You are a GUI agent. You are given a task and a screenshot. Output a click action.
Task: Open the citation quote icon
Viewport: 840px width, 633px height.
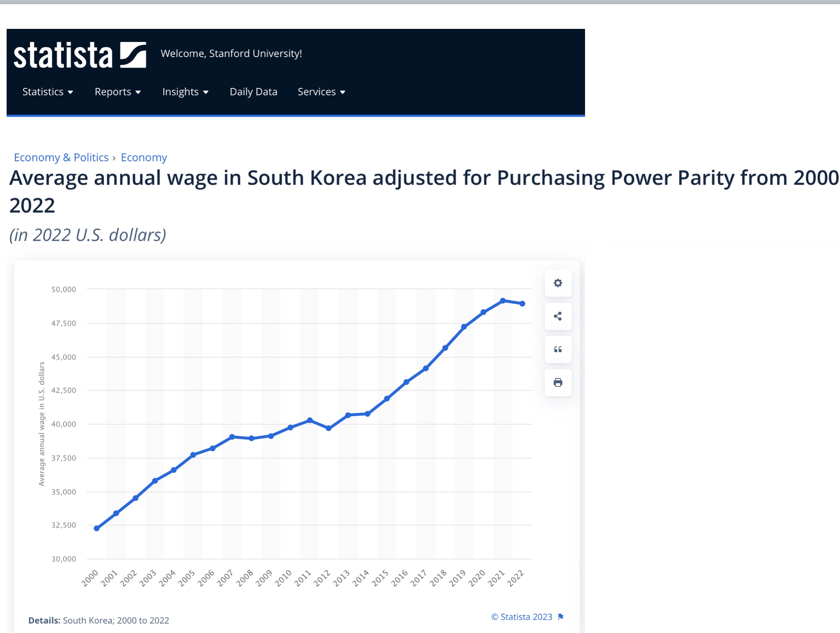point(558,350)
